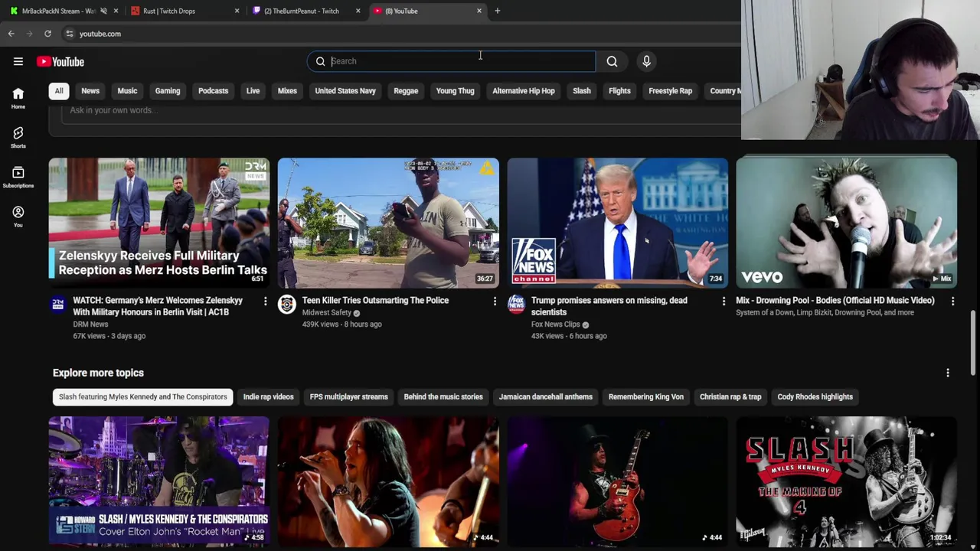Click Midwest Safety channel avatar
Image resolution: width=980 pixels, height=551 pixels.
[287, 305]
